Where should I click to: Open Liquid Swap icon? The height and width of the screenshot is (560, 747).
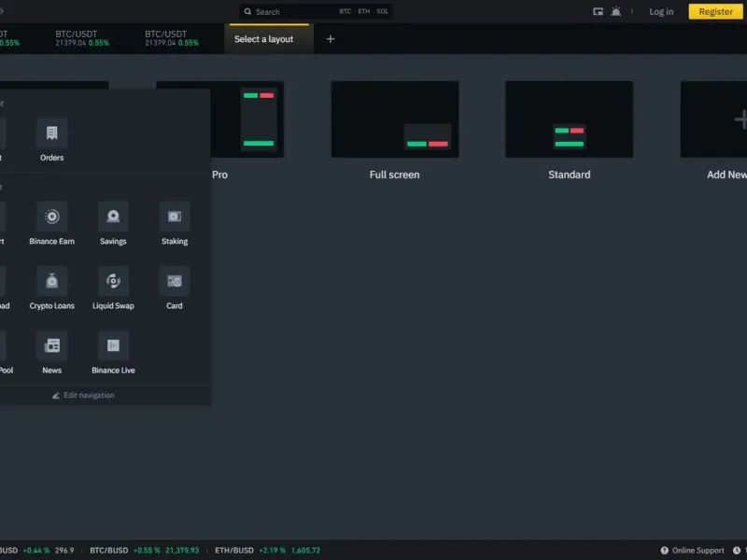click(113, 281)
